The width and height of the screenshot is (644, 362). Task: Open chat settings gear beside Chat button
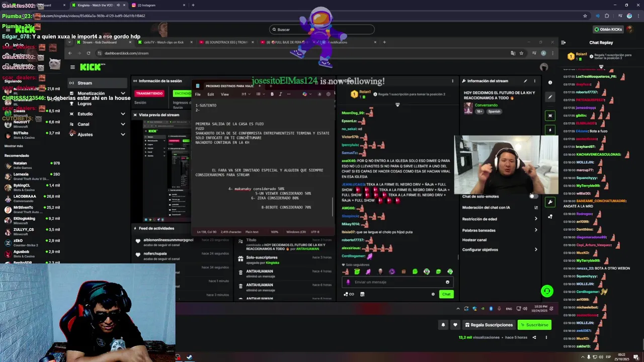tap(433, 294)
